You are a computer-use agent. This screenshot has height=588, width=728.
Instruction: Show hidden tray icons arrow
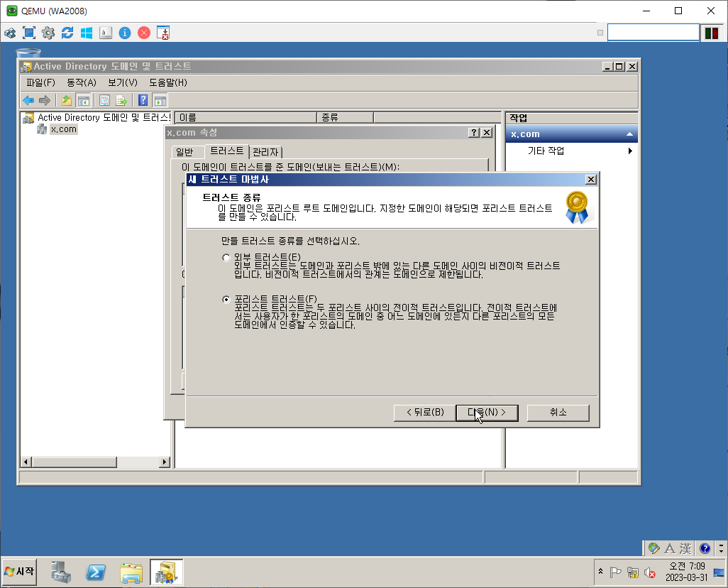pyautogui.click(x=600, y=571)
